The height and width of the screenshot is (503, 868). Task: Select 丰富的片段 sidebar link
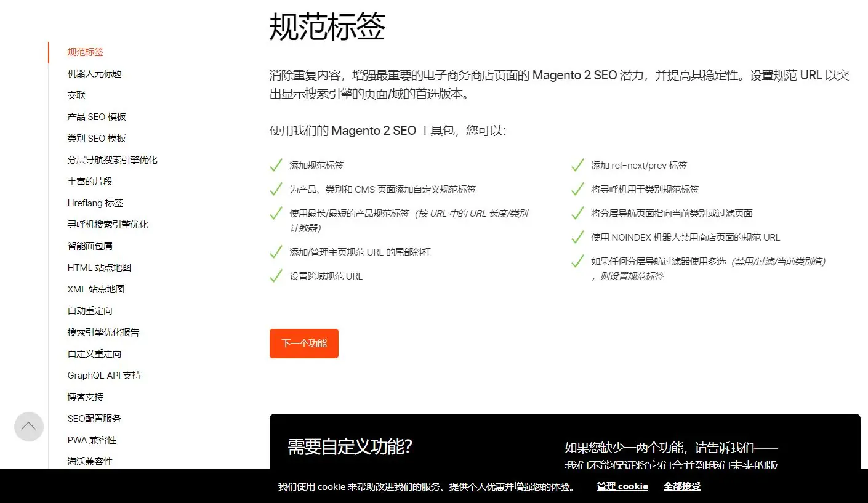(90, 182)
